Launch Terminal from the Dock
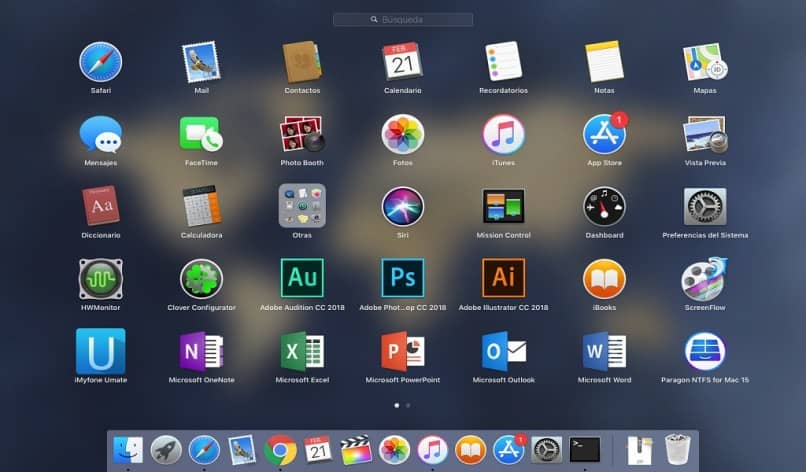The image size is (806, 472). (584, 450)
